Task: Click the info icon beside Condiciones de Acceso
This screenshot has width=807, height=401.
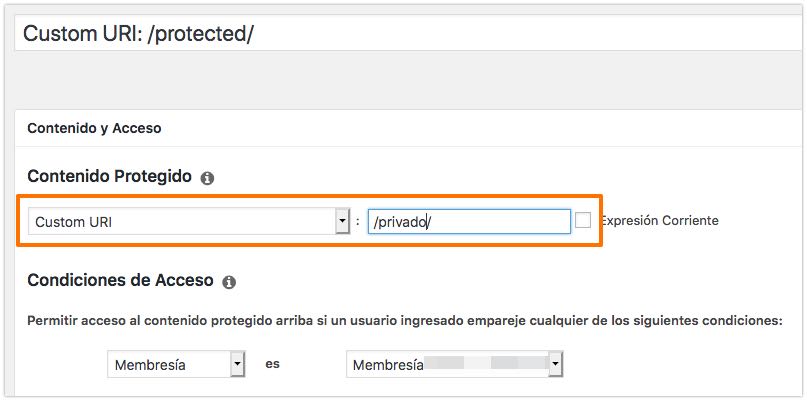Action: 229,282
